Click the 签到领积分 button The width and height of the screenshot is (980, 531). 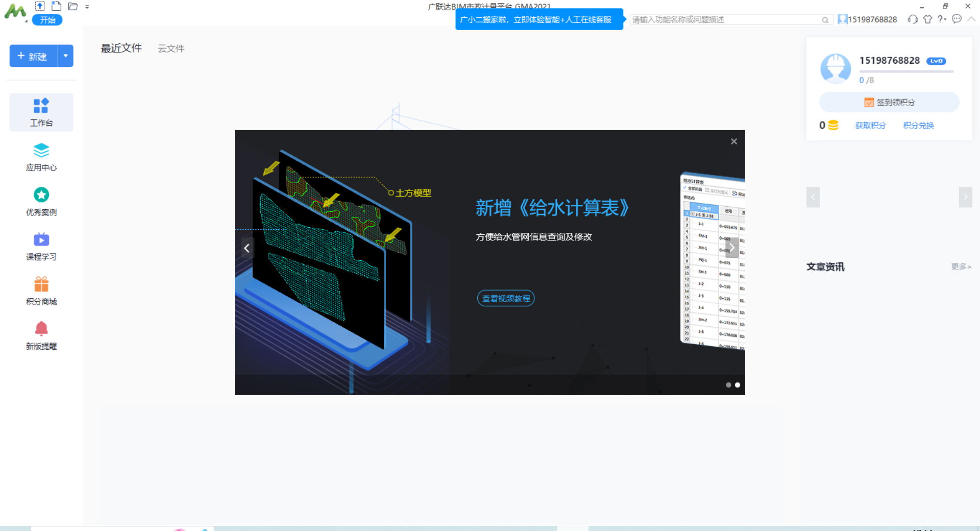coord(889,102)
